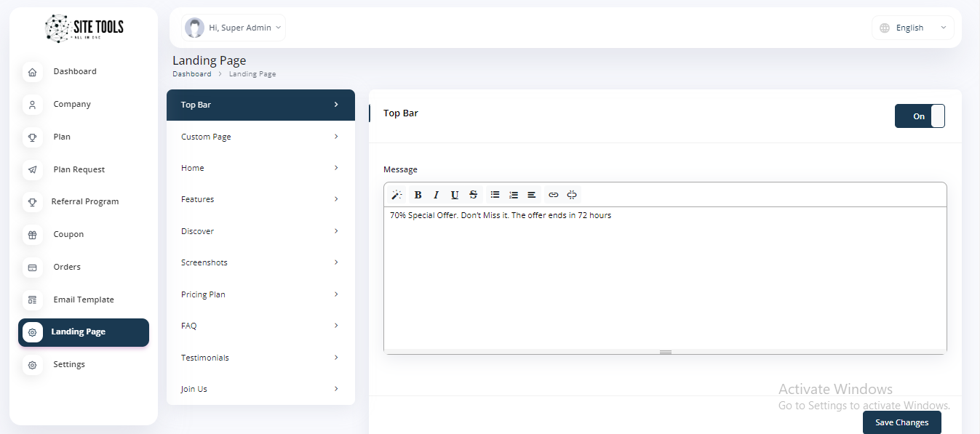The image size is (980, 434).
Task: Click the Dashboard breadcrumb link
Action: click(191, 74)
